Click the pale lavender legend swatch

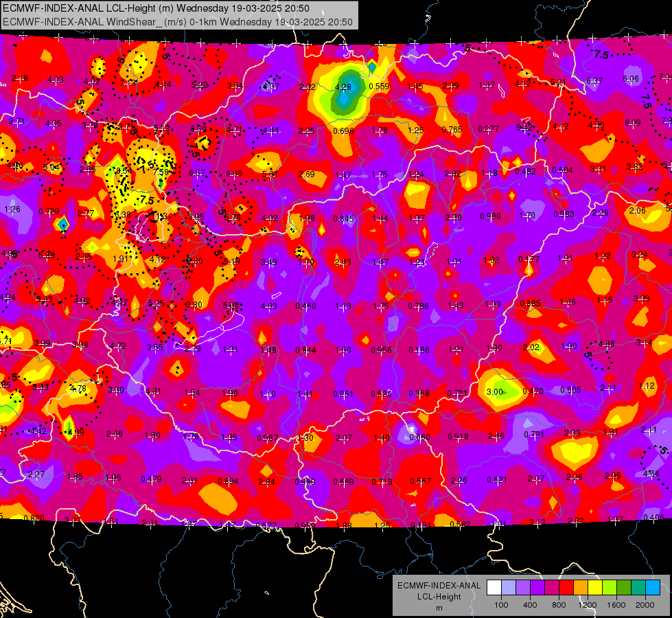tap(509, 588)
